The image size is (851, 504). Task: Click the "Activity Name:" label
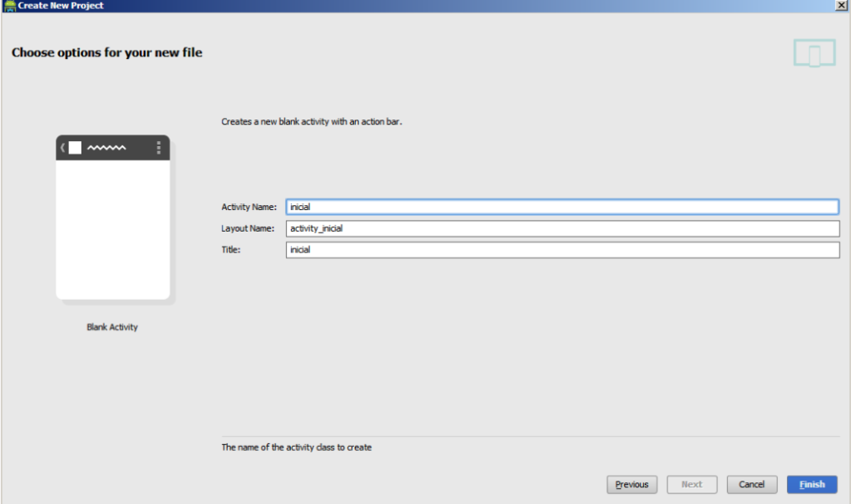[248, 207]
